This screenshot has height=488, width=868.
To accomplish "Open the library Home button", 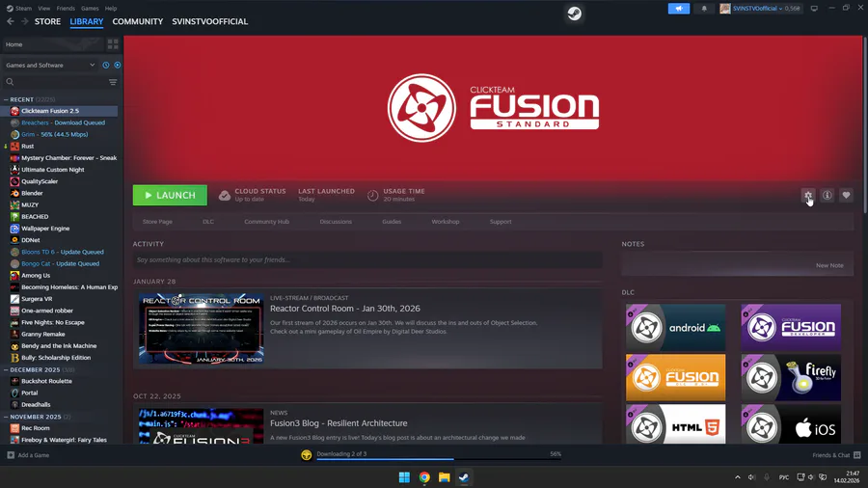I will [x=53, y=44].
